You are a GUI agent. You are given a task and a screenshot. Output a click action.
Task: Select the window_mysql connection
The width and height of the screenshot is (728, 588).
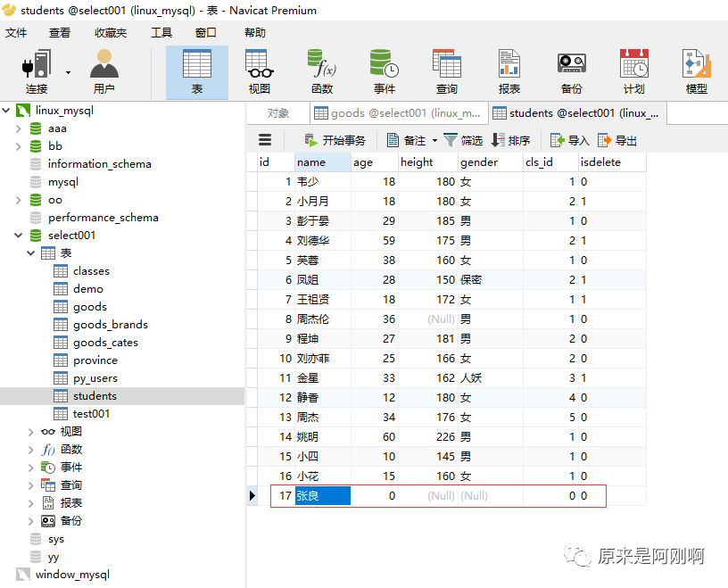[x=72, y=575]
